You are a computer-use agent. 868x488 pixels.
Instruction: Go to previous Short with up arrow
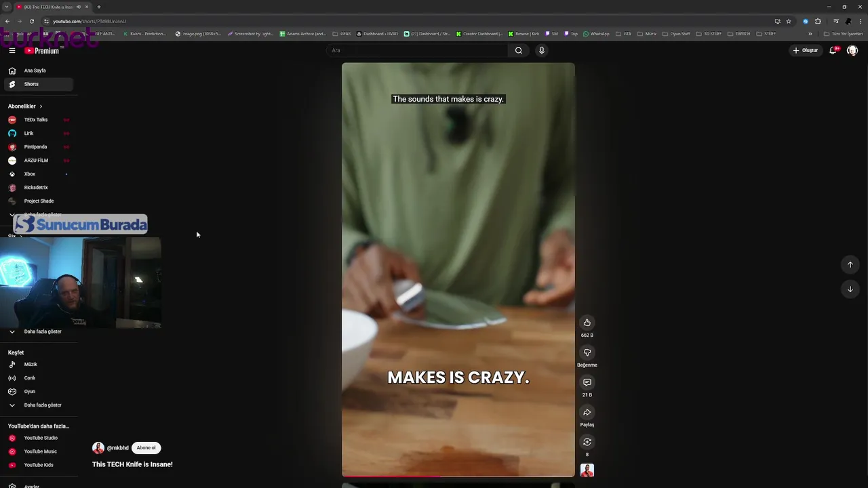point(850,265)
